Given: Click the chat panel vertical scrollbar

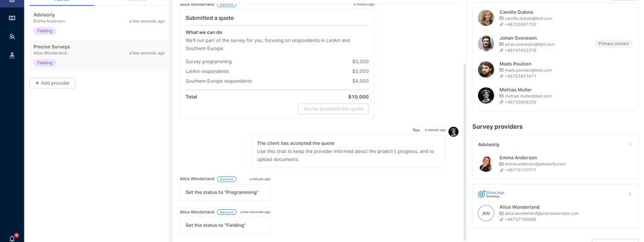Looking at the screenshot, I should (465, 153).
